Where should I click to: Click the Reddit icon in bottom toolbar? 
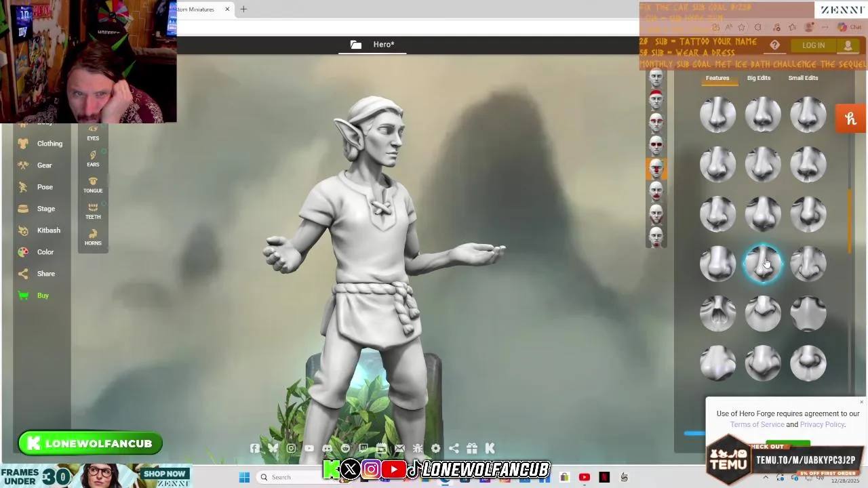[x=345, y=448]
